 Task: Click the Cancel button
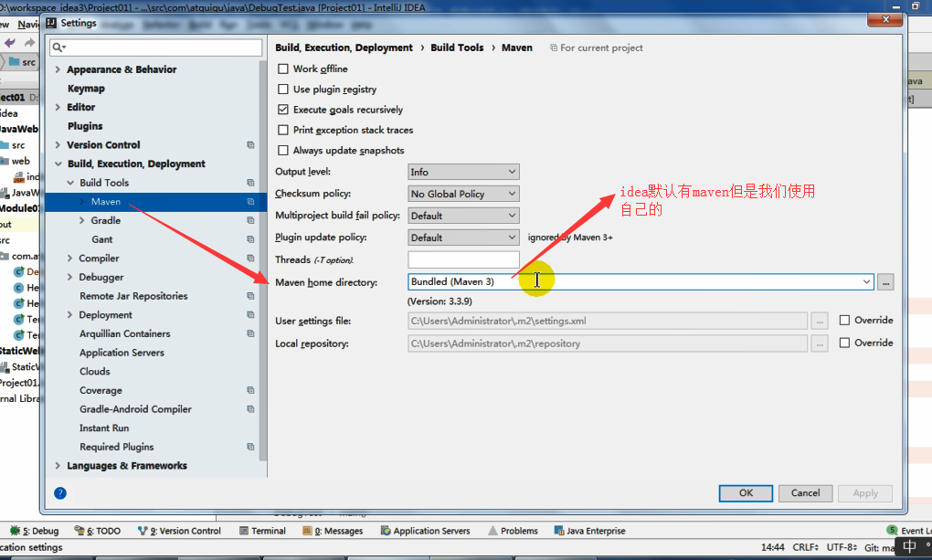tap(805, 493)
